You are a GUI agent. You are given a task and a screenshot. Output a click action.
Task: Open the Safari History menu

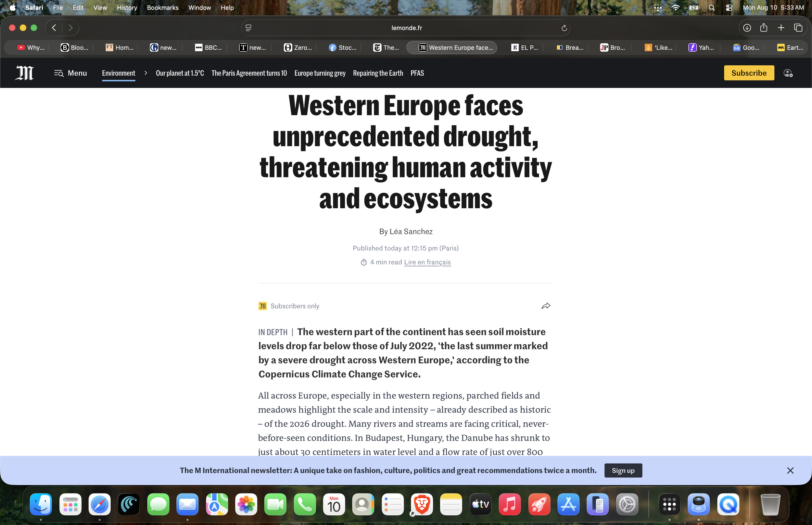point(127,7)
